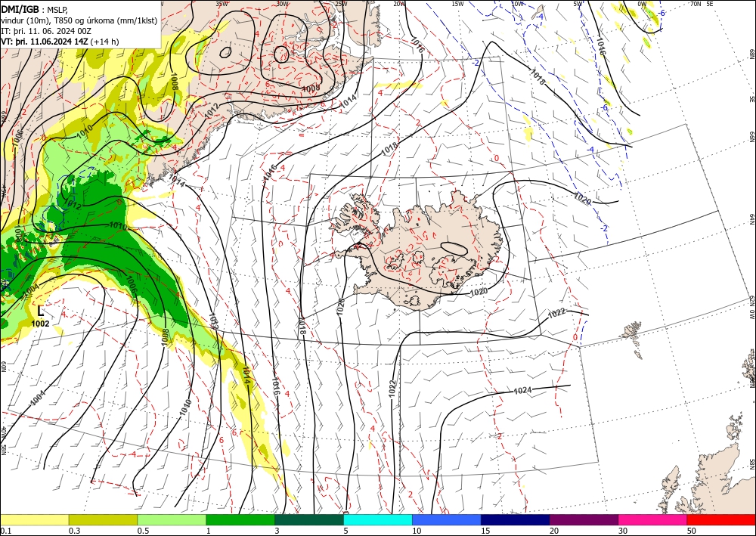756x536 pixels.
Task: Click the pink 30–50 legend swatch
Action: click(x=653, y=519)
